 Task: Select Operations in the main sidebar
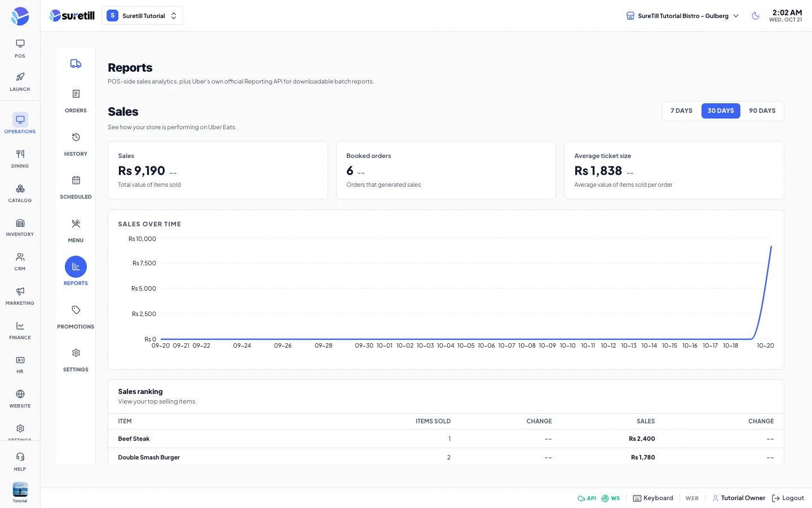(20, 123)
